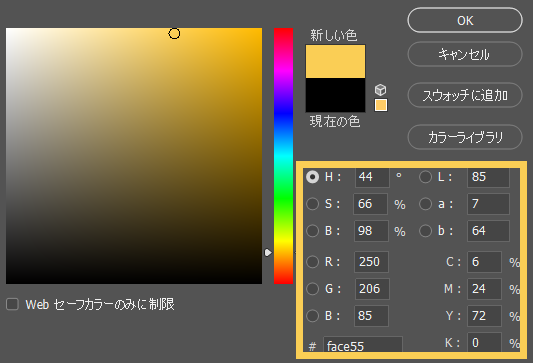Select the Lab a channel radio button
Screen dimensions: 533x363
point(425,204)
